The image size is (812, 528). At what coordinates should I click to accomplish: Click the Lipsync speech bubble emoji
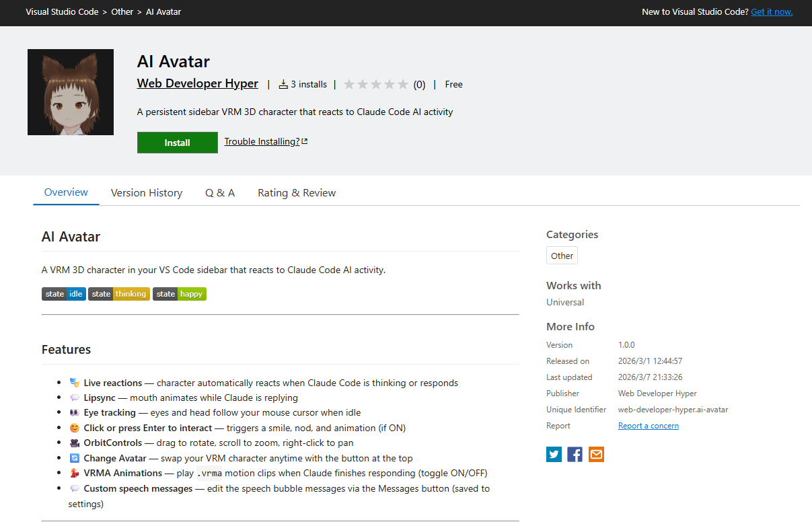tap(75, 398)
